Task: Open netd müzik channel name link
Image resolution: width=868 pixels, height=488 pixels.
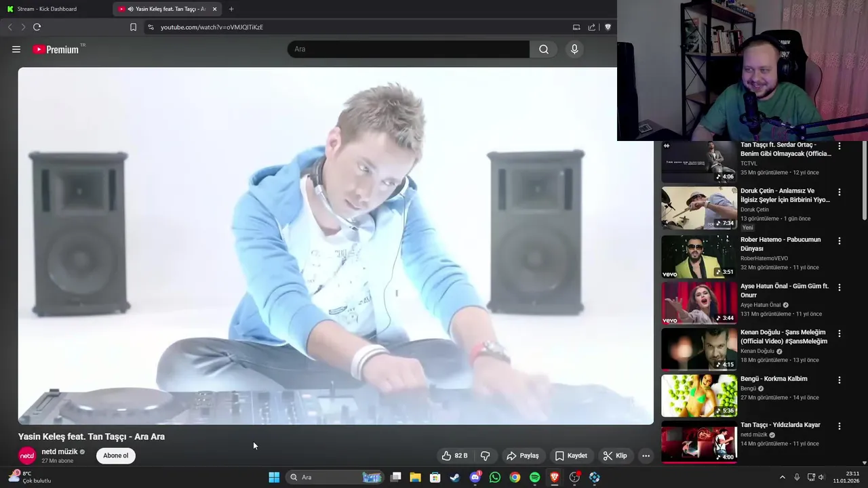Action: tap(60, 451)
